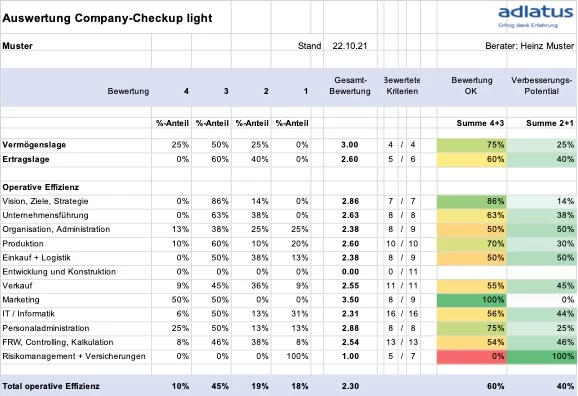The image size is (578, 396).
Task: Click total 60% Bewertung OK cell
Action: point(495,386)
